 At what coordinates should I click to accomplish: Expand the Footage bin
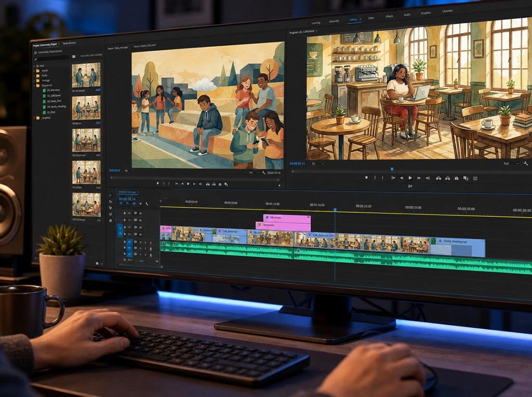coord(34,81)
